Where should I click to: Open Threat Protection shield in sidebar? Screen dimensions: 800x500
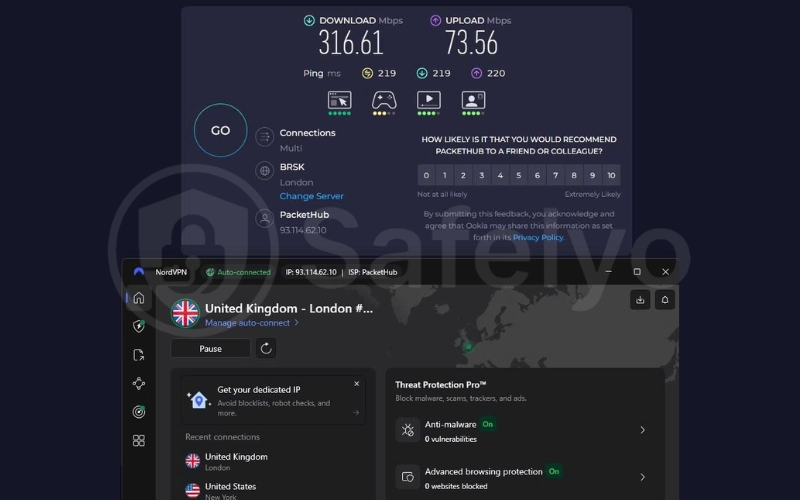pos(139,326)
